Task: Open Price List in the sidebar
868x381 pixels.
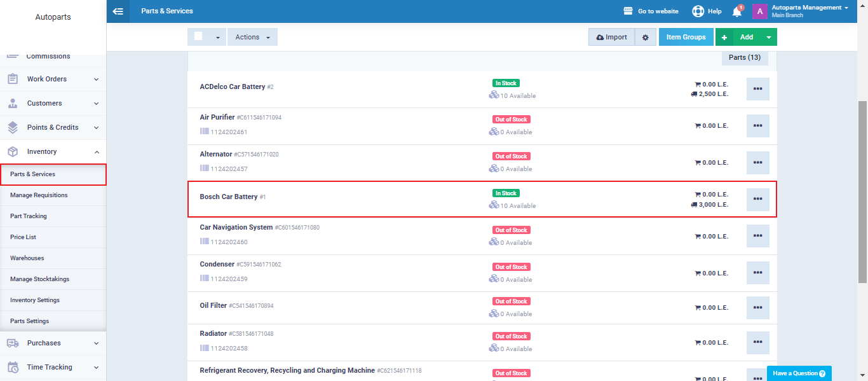Action: tap(53, 237)
